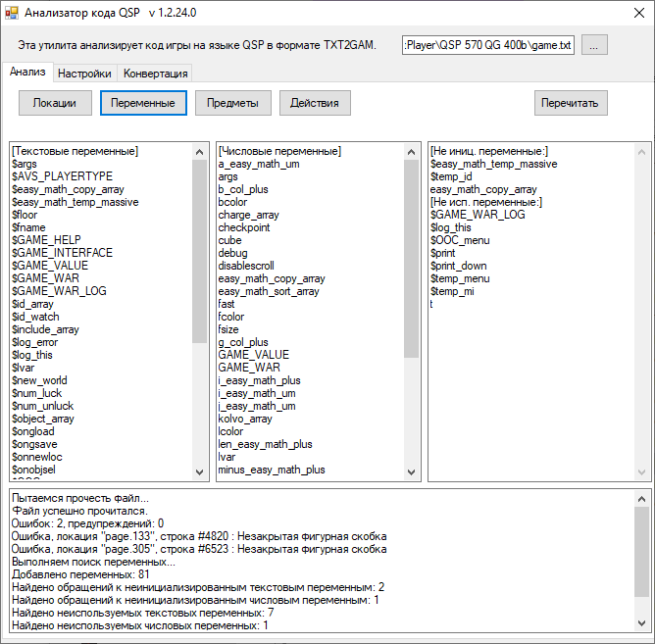The height and width of the screenshot is (644, 655).
Task: Click the app icon in title bar
Action: pos(13,13)
